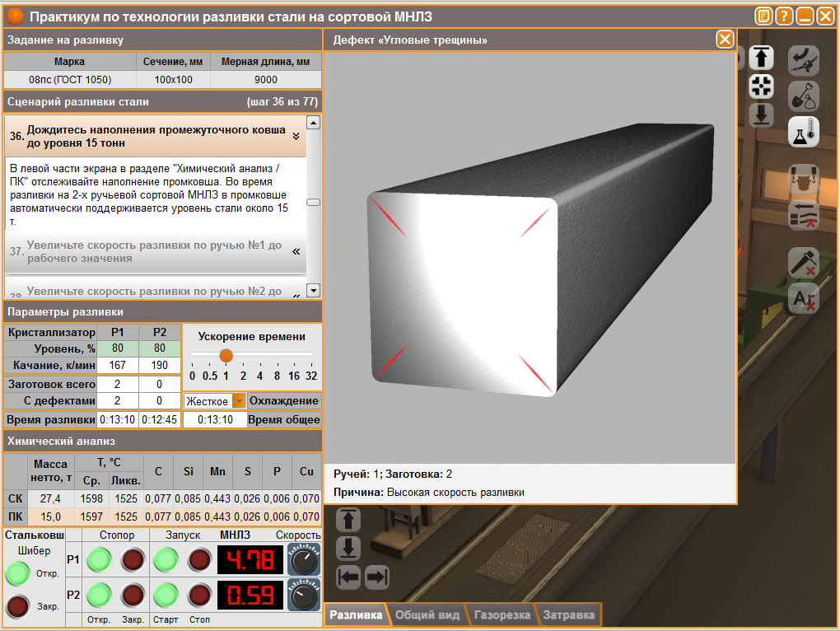Viewport: 840px width, 631px height.
Task: Select step 37 text about ручей №1 speed
Action: point(154,252)
